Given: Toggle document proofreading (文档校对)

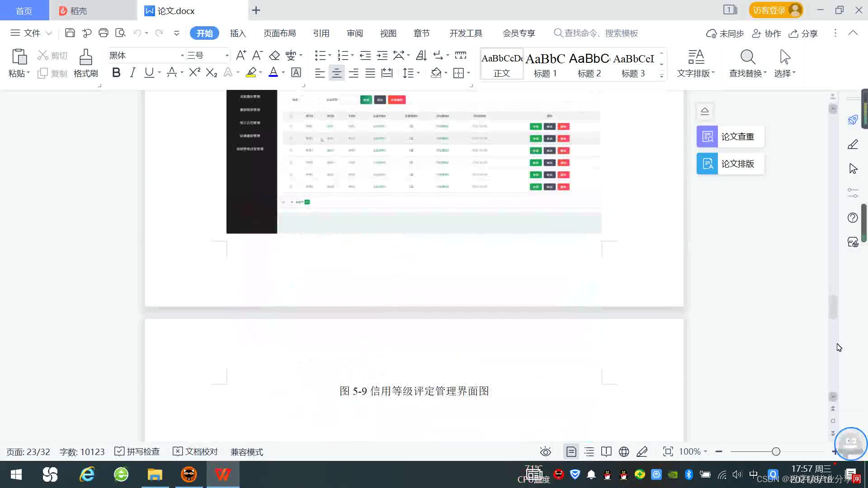Looking at the screenshot, I should coord(195,451).
